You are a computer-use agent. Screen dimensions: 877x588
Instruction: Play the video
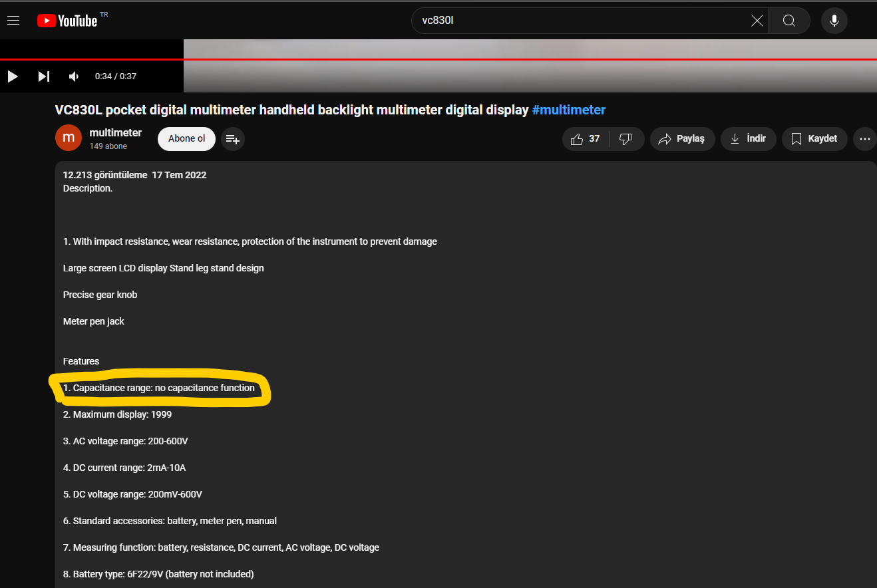(x=13, y=76)
